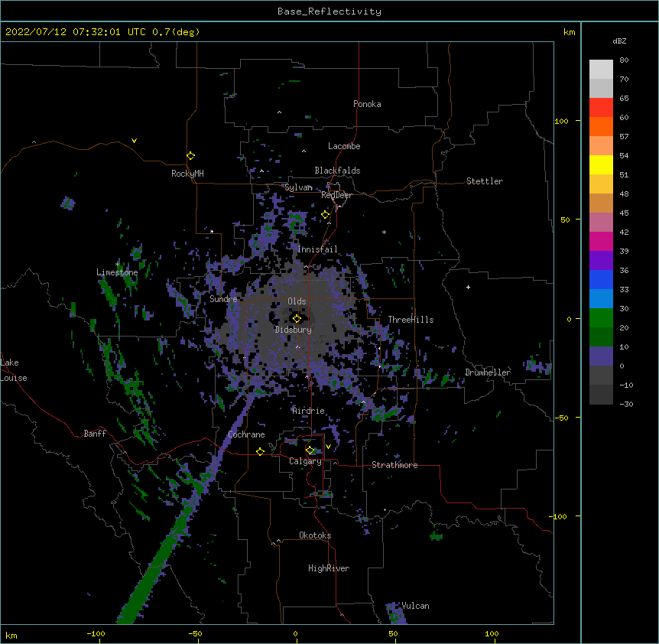Screen dimensions: 659x644
Task: Click the Ponoka city label
Action: click(367, 104)
